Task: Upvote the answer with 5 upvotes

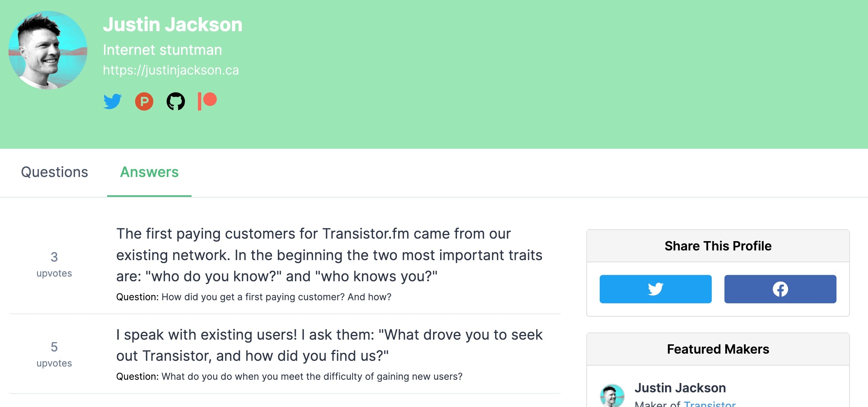Action: click(54, 354)
